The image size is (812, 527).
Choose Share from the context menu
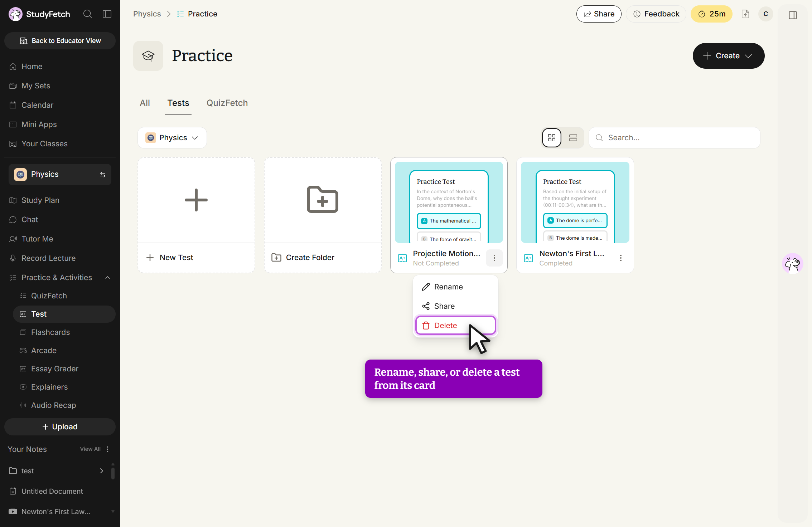[x=455, y=306]
